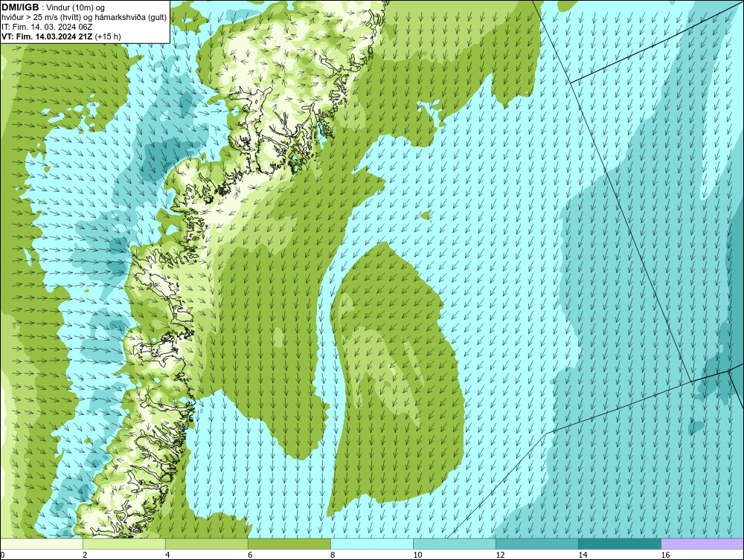Click the legend label '16'
Image resolution: width=744 pixels, height=560 pixels.
click(x=665, y=555)
